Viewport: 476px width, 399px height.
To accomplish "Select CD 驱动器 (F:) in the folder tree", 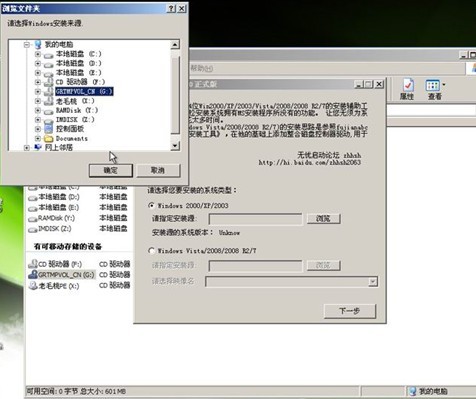I will (80, 82).
